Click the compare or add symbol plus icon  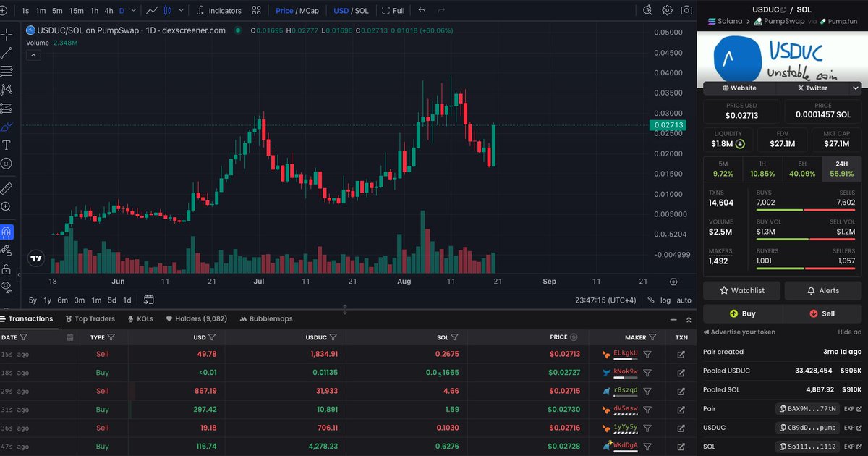coord(4,11)
